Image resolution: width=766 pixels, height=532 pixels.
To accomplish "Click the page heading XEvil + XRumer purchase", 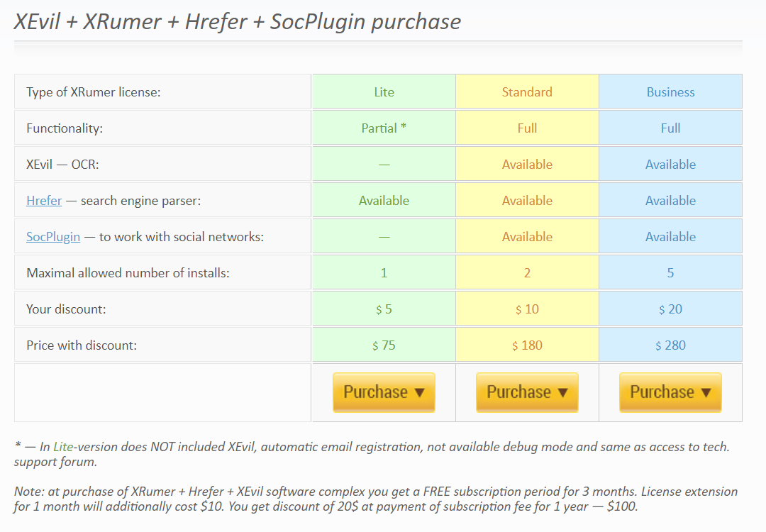I will tap(238, 21).
